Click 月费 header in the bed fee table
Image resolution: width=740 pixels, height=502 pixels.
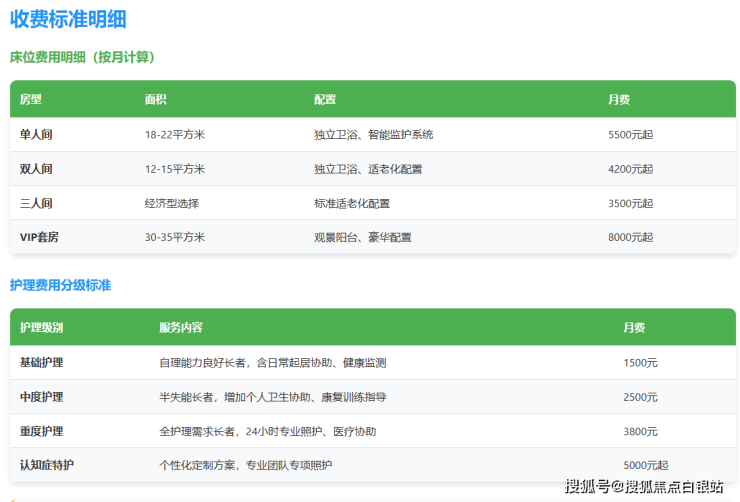point(619,100)
